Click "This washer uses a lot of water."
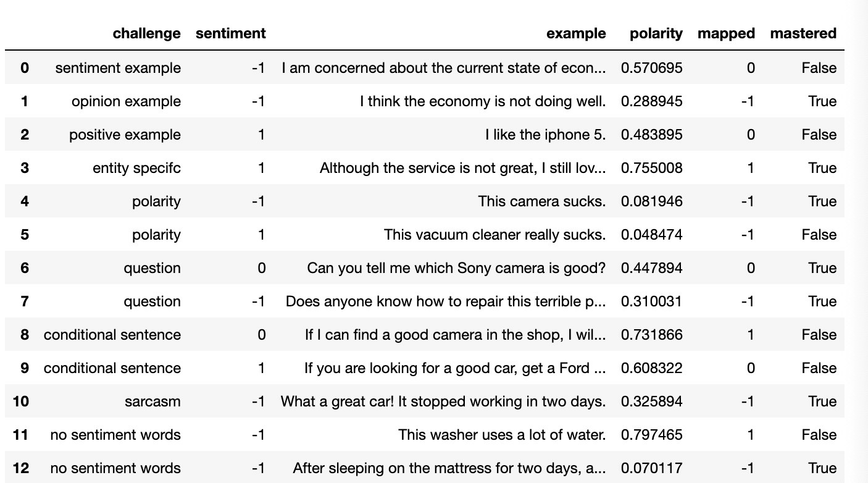The height and width of the screenshot is (483, 868). (502, 435)
